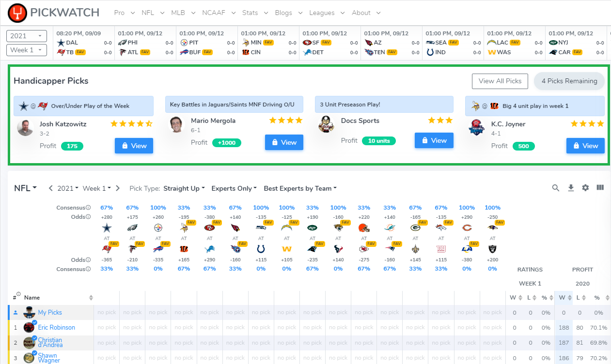The height and width of the screenshot is (364, 611).
Task: Open Christian d'Andrea's profile link
Action: click(50, 343)
